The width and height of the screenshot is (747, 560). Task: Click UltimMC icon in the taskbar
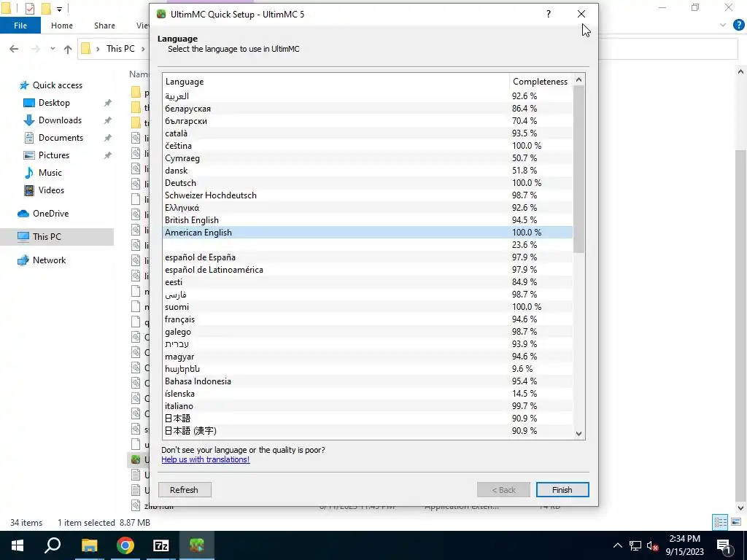tap(197, 545)
